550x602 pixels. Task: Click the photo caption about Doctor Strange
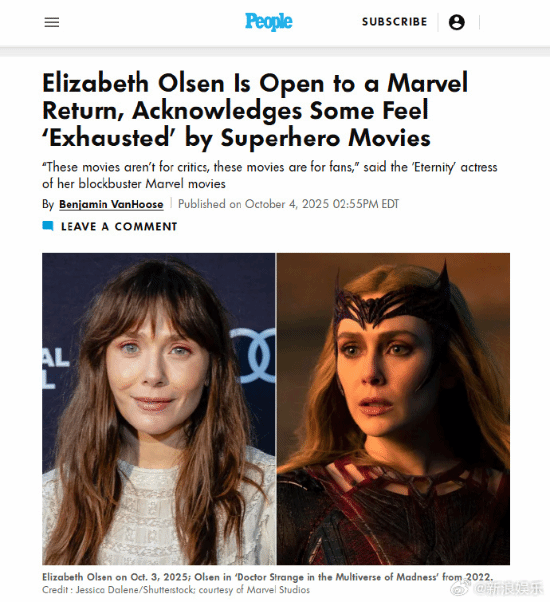coord(267,577)
